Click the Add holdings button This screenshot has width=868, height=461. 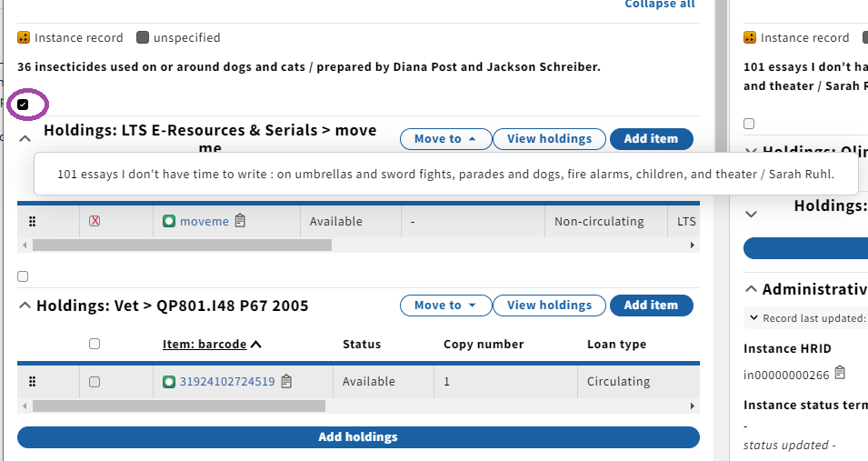(358, 437)
